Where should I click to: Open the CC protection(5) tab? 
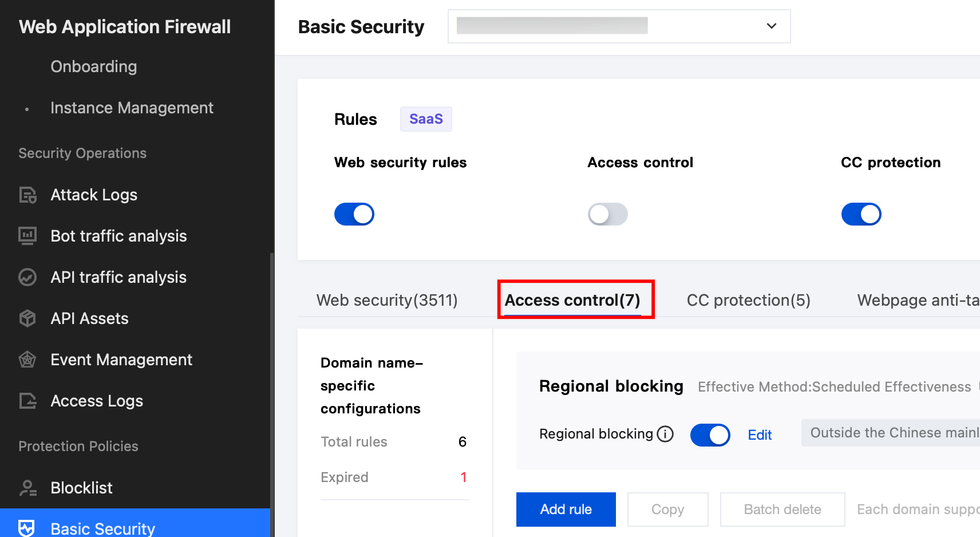(748, 300)
